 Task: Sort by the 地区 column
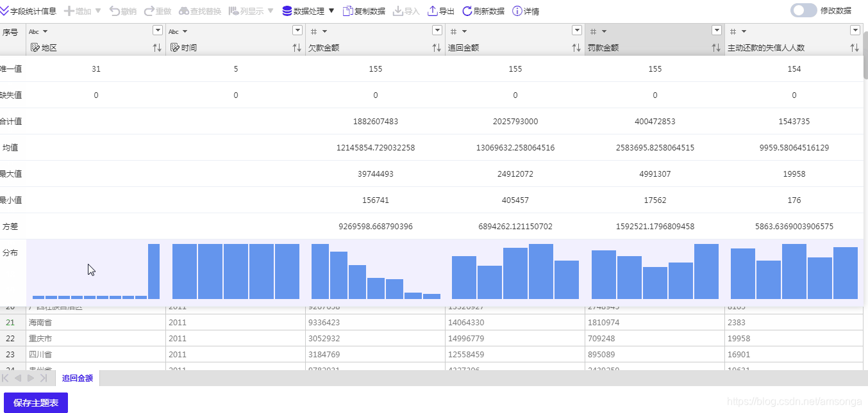[157, 48]
